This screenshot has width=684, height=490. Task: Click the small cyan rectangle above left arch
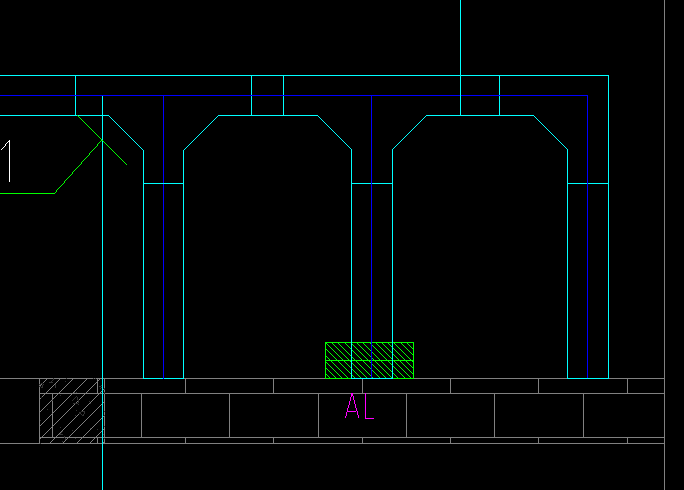coord(267,96)
